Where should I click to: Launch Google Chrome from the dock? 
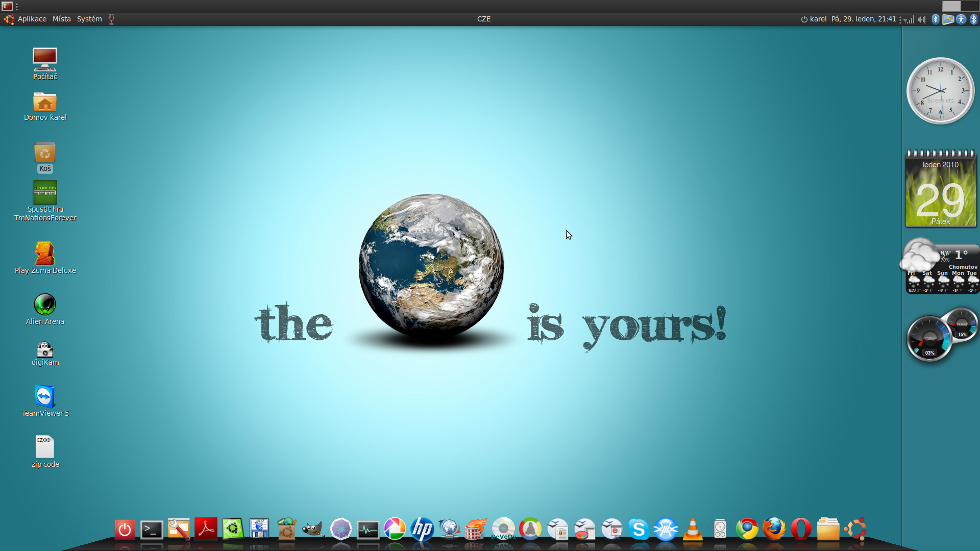[747, 529]
